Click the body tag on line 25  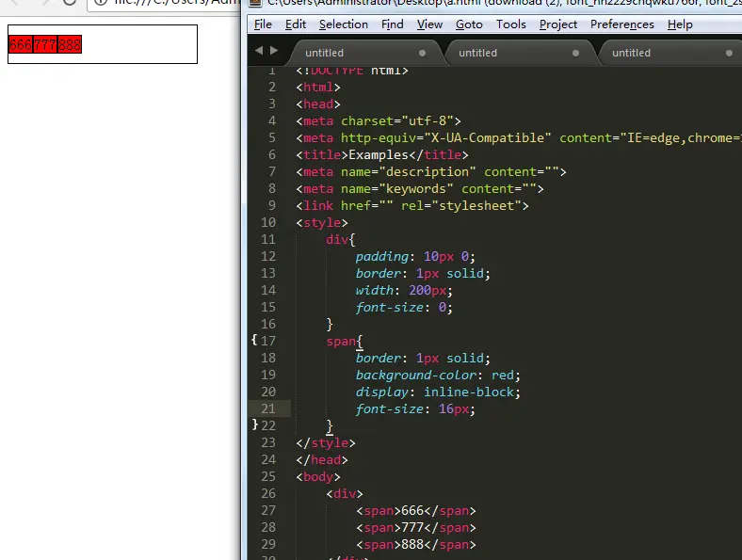[318, 477]
